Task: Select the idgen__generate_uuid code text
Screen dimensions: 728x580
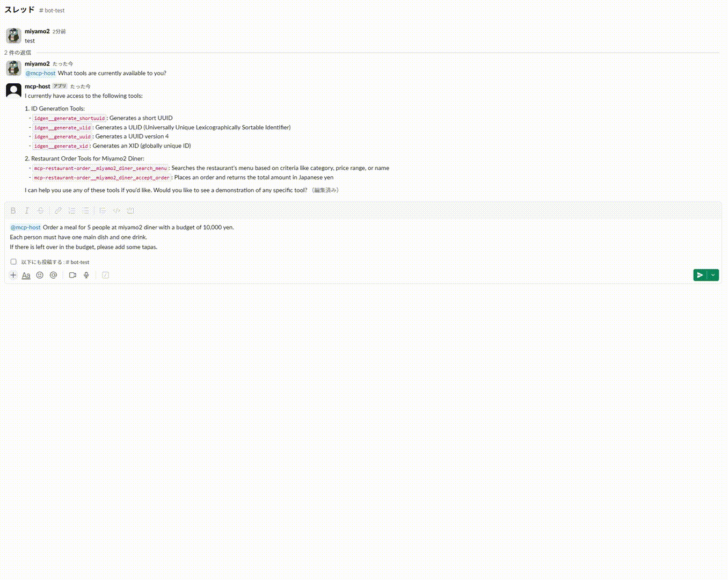Action: [62, 137]
